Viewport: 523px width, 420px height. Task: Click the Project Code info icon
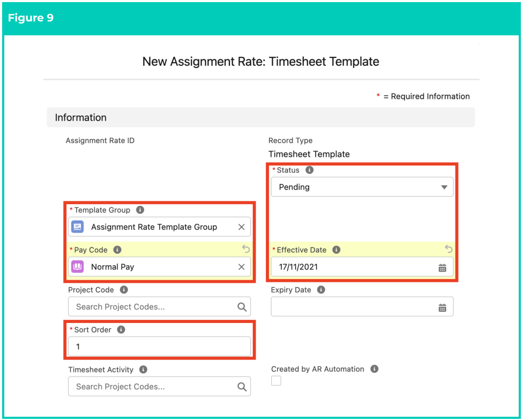[124, 290]
